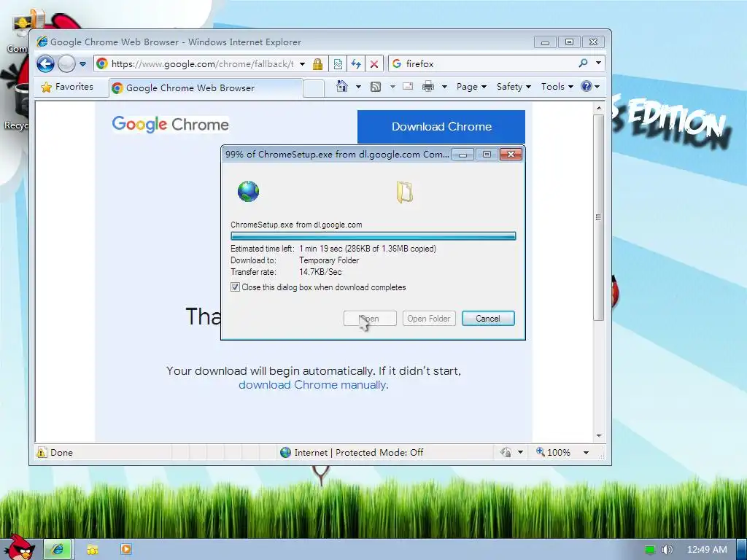Click the Temporary Folder destination text
This screenshot has height=560, width=747.
(329, 260)
